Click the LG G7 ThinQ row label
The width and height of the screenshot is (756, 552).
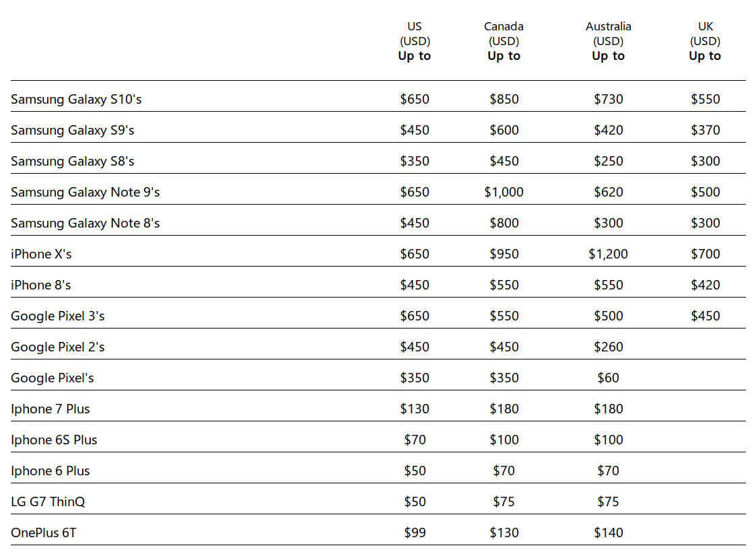point(48,502)
